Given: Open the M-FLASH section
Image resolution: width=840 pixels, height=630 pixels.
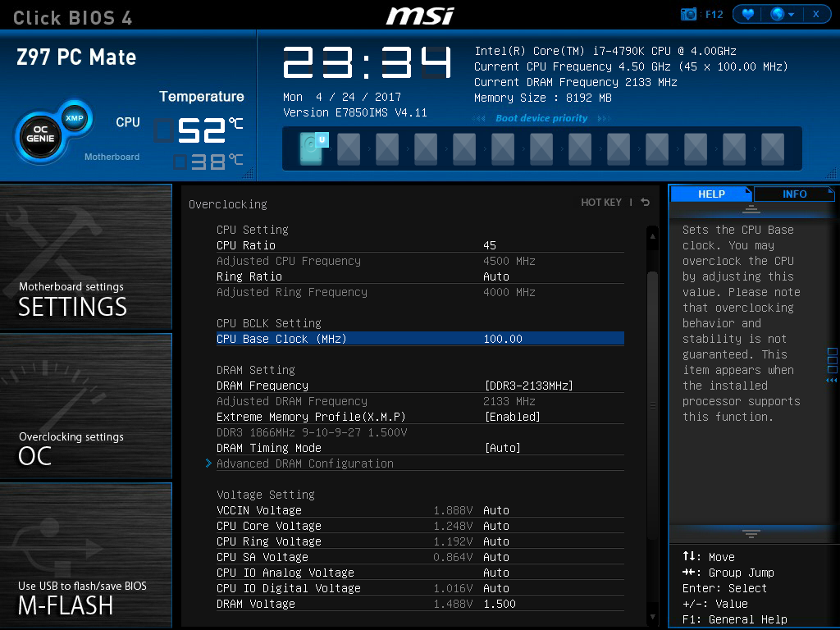Looking at the screenshot, I should [85, 555].
